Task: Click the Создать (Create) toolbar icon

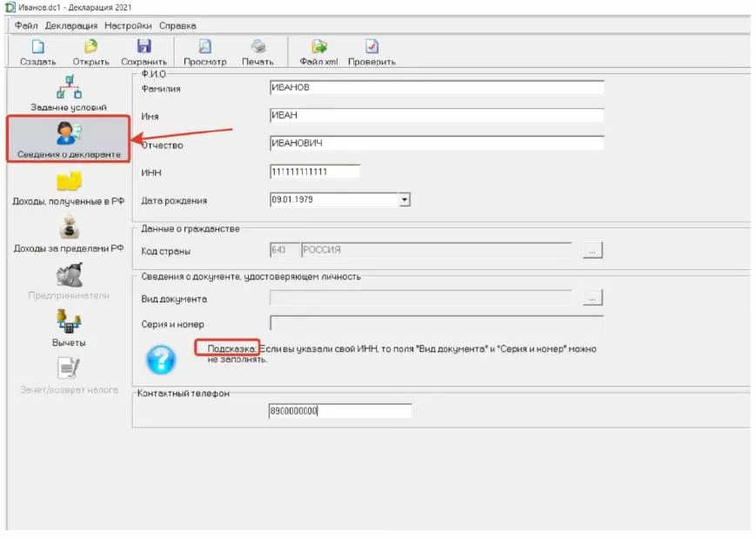Action: [37, 48]
